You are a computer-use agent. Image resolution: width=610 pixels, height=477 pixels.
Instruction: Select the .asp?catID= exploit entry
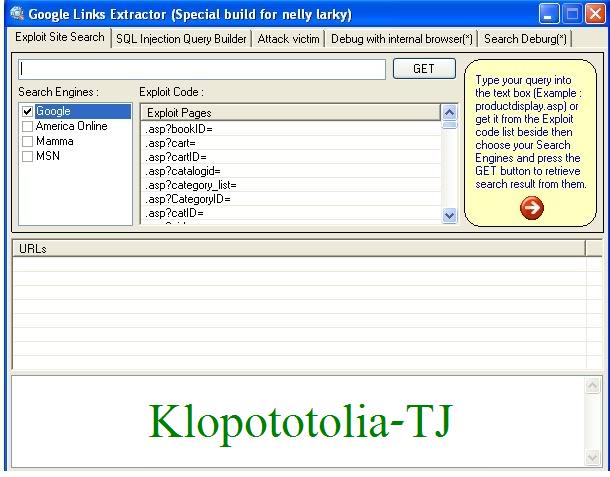[291, 213]
